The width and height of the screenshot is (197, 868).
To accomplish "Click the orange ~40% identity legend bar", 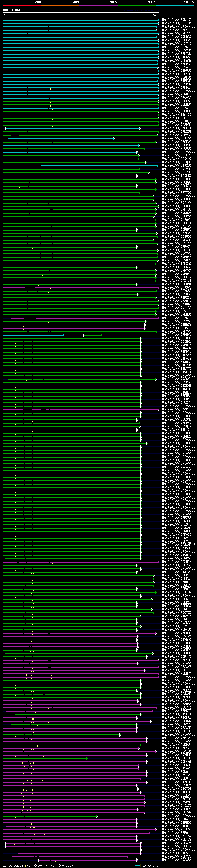I will (60, 6).
